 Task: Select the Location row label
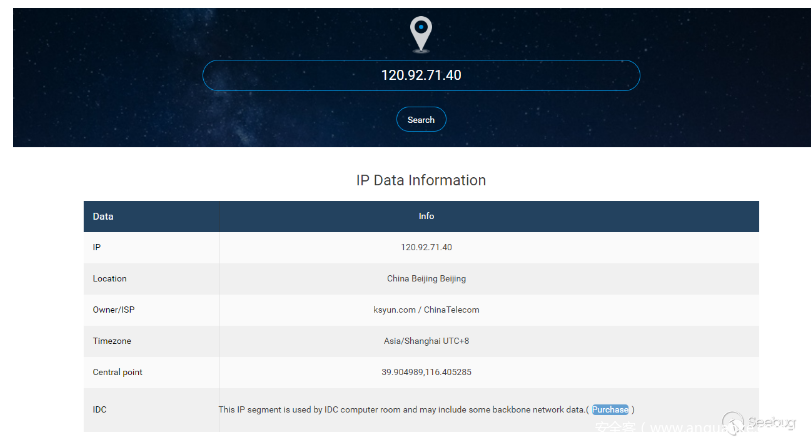110,279
